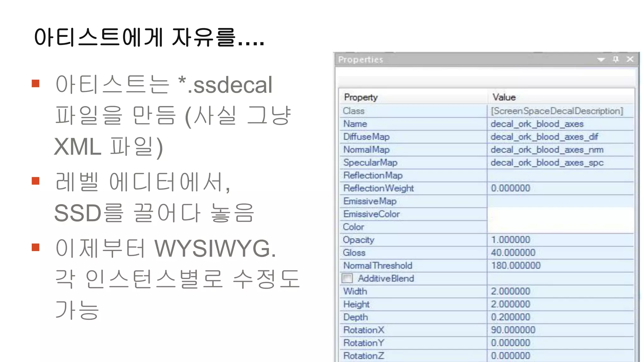This screenshot has width=644, height=362.
Task: Open the Properties panel dropdown arrow
Action: point(601,59)
